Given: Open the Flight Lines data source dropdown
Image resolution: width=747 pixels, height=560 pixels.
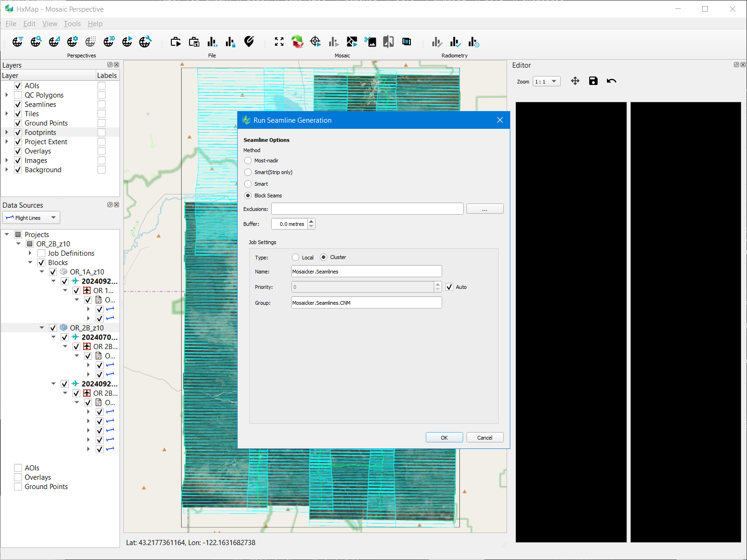Looking at the screenshot, I should click(x=31, y=217).
